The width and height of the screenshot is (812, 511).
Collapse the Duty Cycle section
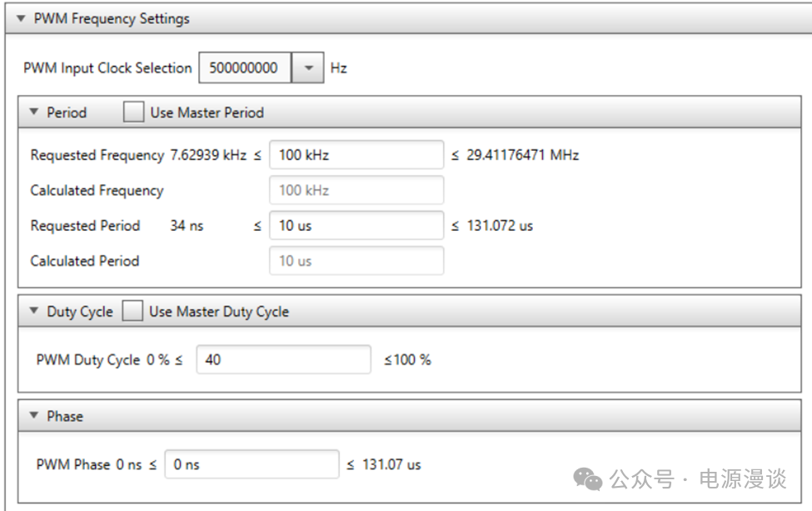34,312
